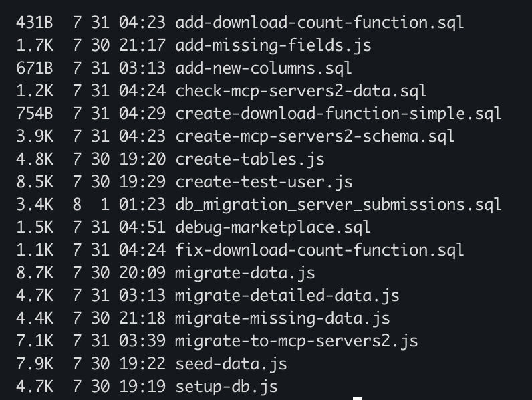
Task: Click the seed-data.js filename
Action: coord(231,363)
